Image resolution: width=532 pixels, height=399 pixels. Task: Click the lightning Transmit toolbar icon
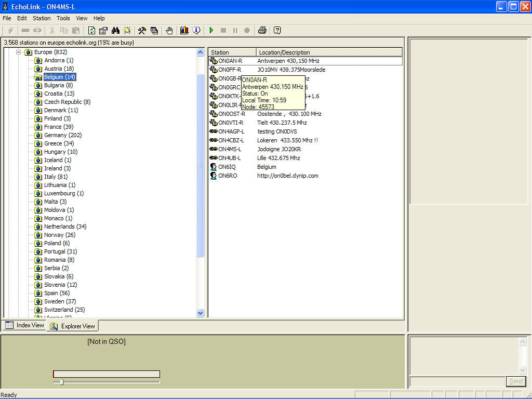click(x=10, y=31)
